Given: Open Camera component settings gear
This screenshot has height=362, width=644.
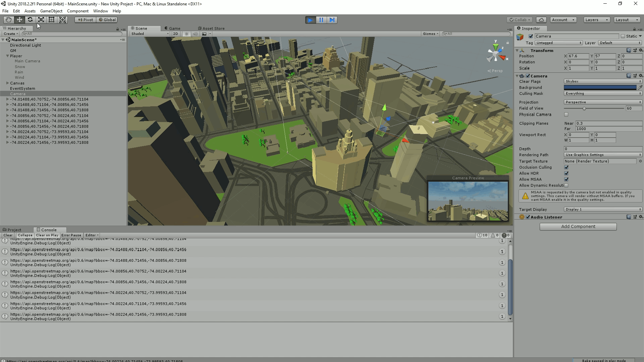Looking at the screenshot, I should coord(641,76).
